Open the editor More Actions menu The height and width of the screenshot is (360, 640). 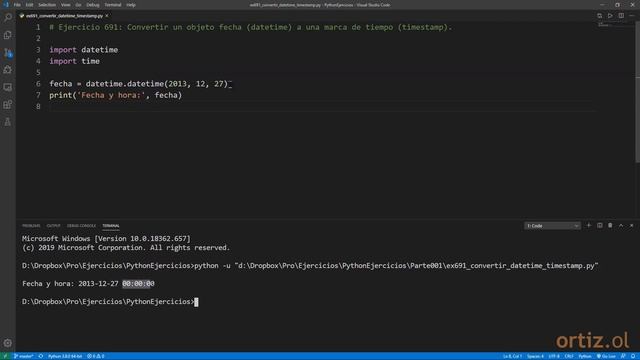(632, 16)
